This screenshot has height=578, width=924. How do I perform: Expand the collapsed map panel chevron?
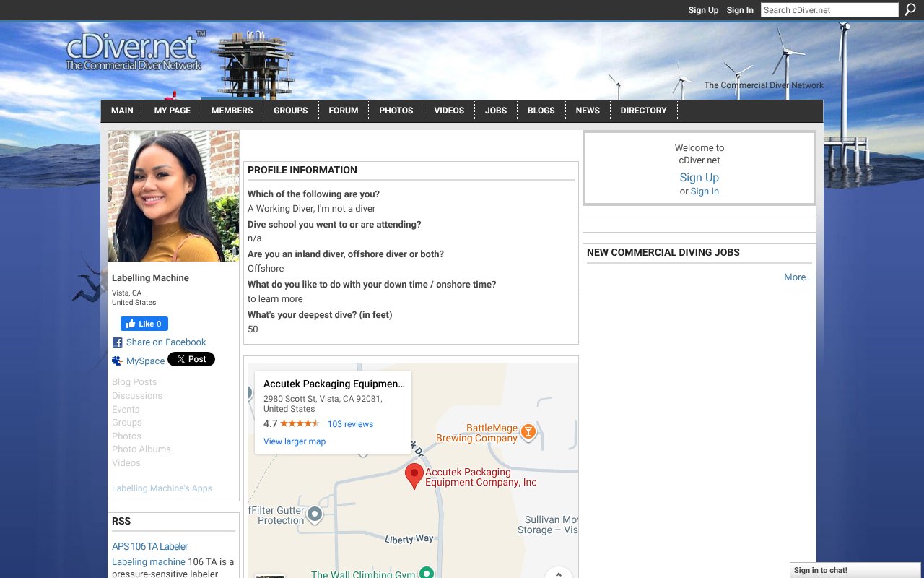click(559, 573)
